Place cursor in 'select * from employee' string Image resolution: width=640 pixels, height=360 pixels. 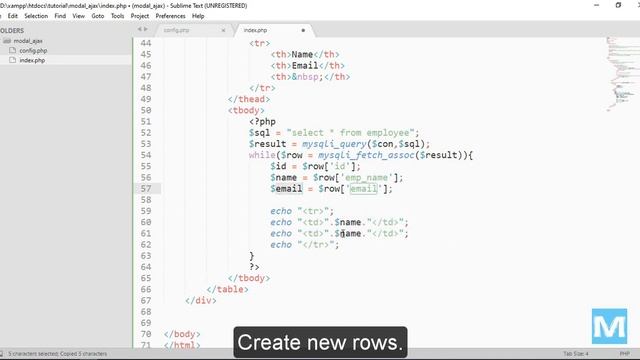pos(351,133)
